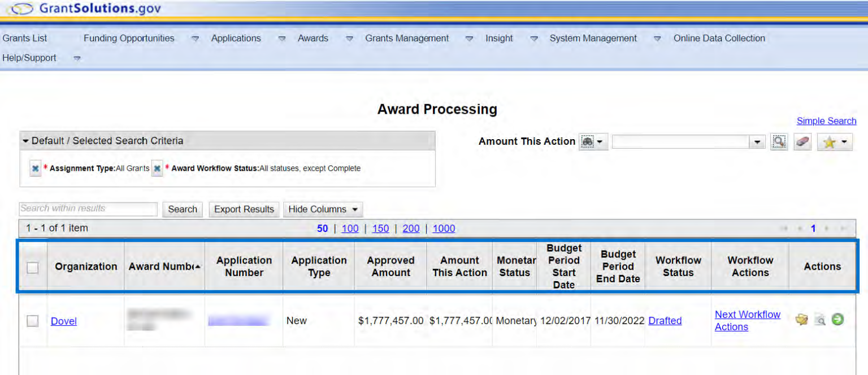Open the Funding Opportunities menu
Image resolution: width=868 pixels, height=375 pixels.
pyautogui.click(x=129, y=38)
